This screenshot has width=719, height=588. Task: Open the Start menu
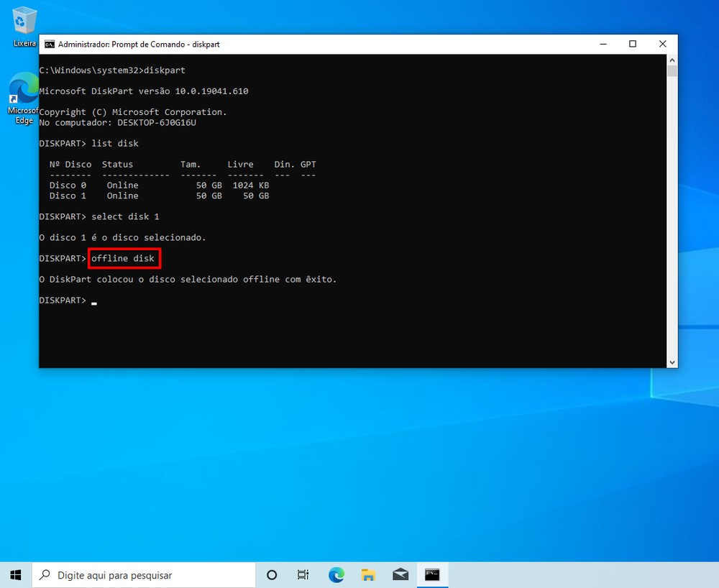tap(15, 574)
